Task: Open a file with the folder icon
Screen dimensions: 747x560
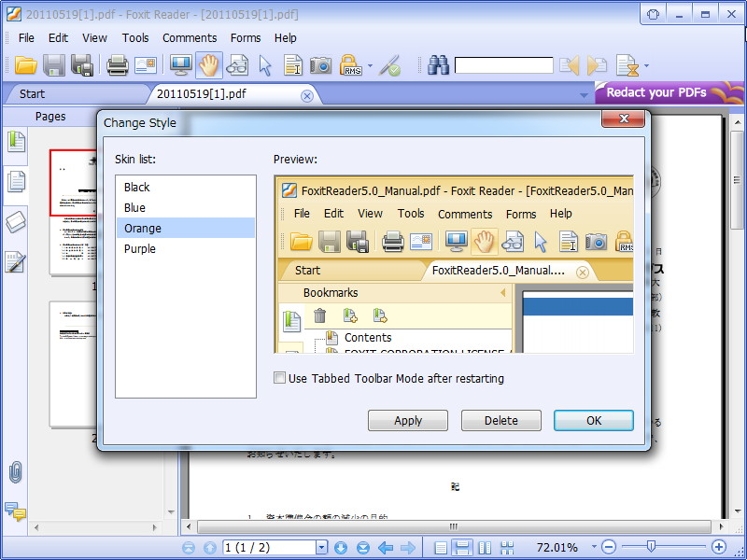Action: pyautogui.click(x=26, y=65)
